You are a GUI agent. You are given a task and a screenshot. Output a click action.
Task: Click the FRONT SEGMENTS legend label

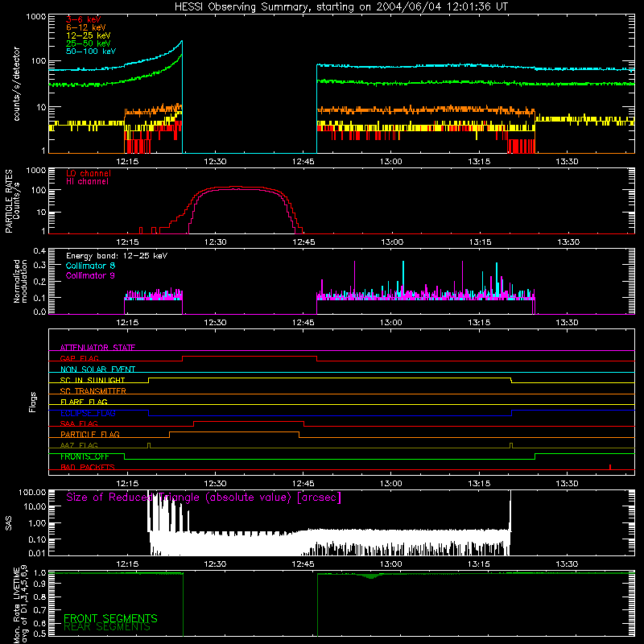(110, 618)
